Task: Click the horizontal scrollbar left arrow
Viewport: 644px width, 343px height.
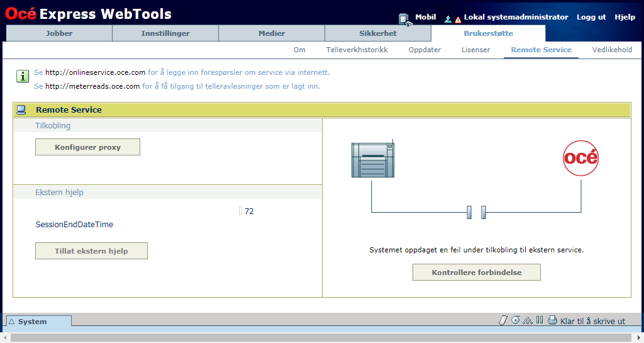Action: pyautogui.click(x=5, y=338)
